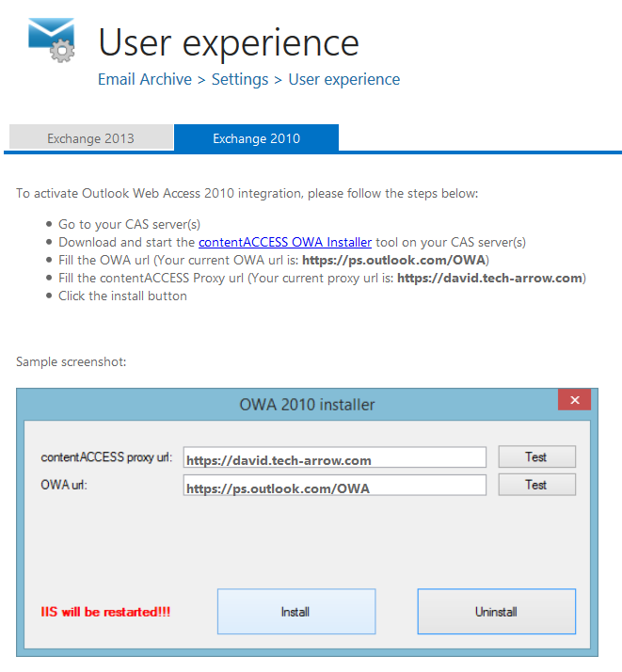The height and width of the screenshot is (672, 622).
Task: Click the Uninstall button
Action: tap(497, 612)
